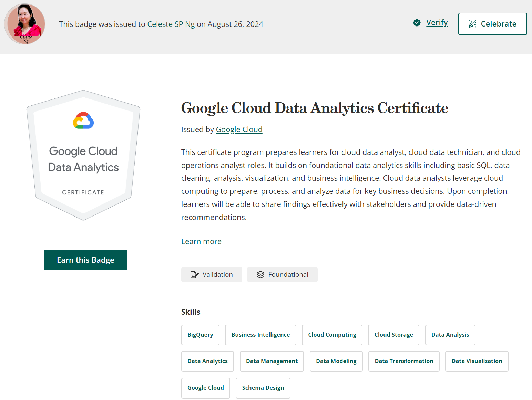This screenshot has width=532, height=400.
Task: Open the Google Cloud issuer link
Action: click(x=239, y=129)
